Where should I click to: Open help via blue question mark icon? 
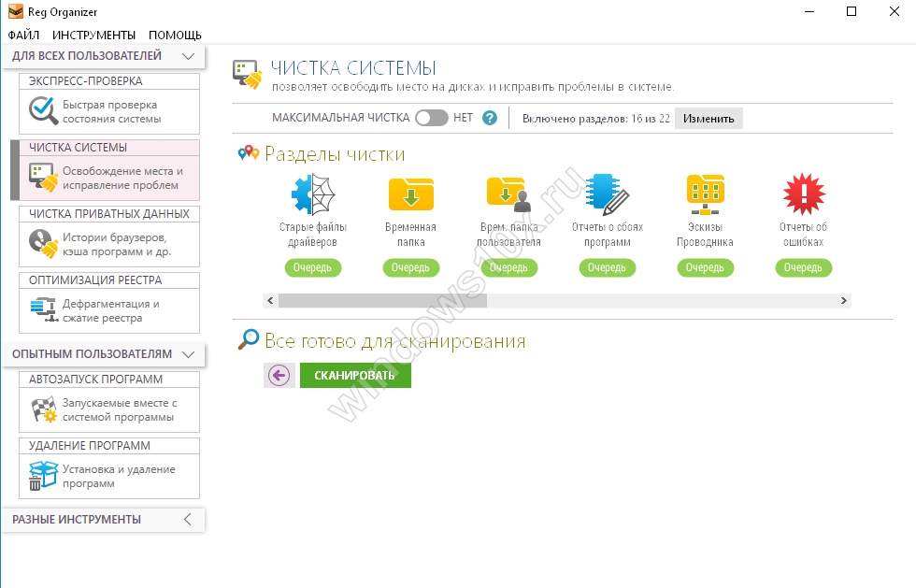pyautogui.click(x=489, y=119)
